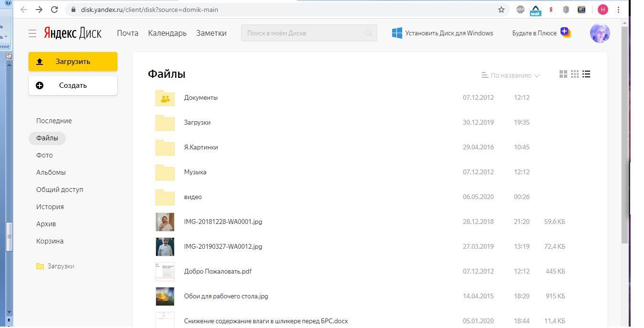Open Общий доступ section in sidebar
Viewport: 644px width, 328px height.
click(60, 190)
